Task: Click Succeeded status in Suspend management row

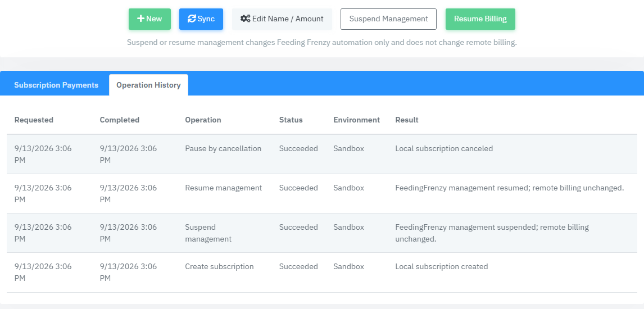Action: tap(298, 228)
